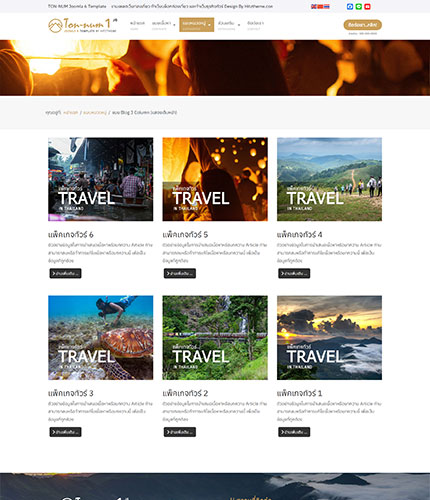Open the แพ็คเกจทัวร์ 5 title link
Image resolution: width=430 pixels, height=500 pixels.
tap(185, 235)
